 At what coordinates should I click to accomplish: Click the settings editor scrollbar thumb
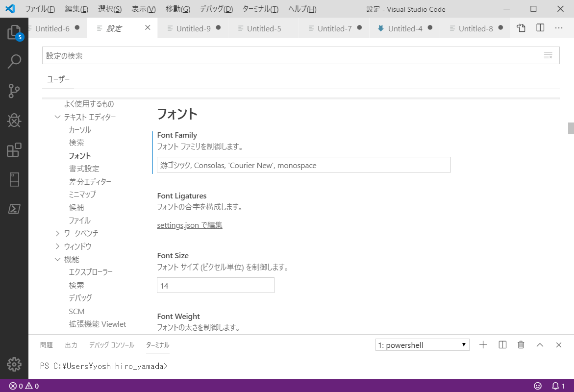click(x=571, y=128)
